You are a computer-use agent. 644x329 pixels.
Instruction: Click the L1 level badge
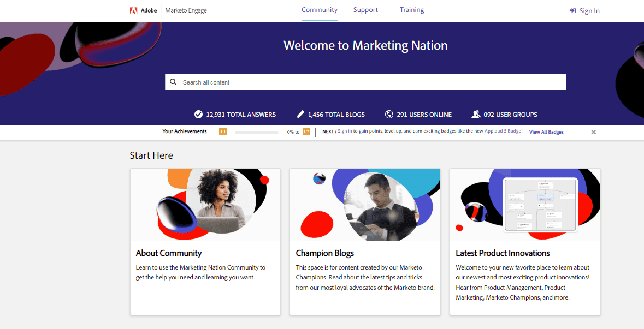pos(223,131)
